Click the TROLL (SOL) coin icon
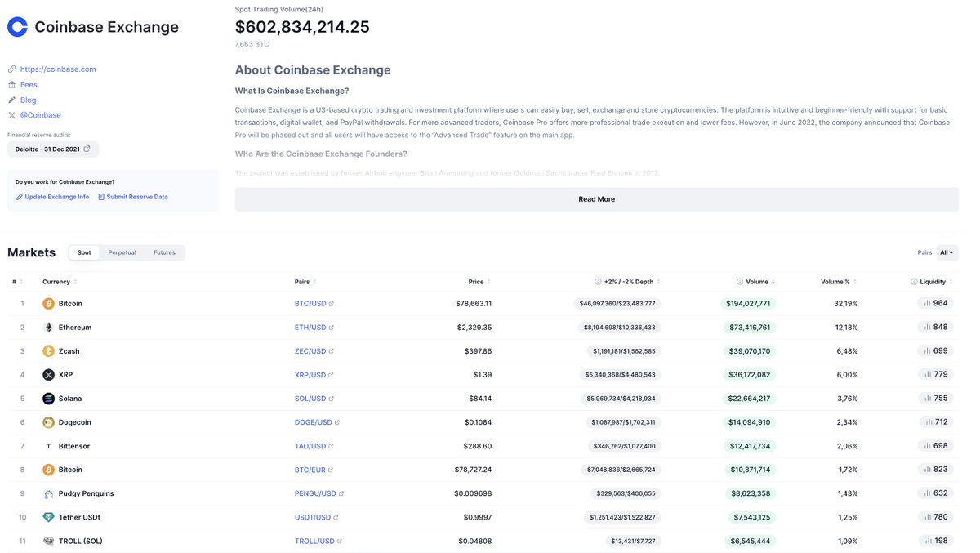Image resolution: width=980 pixels, height=553 pixels. click(48, 541)
